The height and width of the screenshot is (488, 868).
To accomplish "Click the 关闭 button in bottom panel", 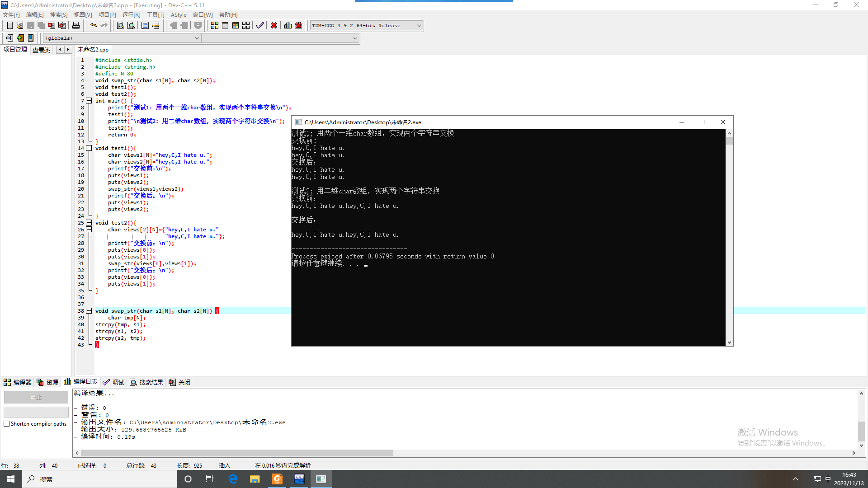I will (x=180, y=382).
